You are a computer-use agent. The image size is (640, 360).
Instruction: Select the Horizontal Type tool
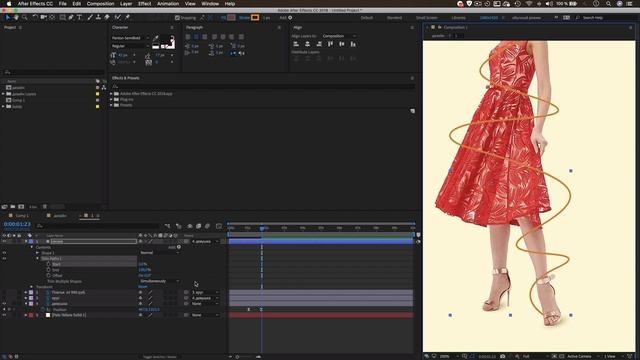pos(80,18)
